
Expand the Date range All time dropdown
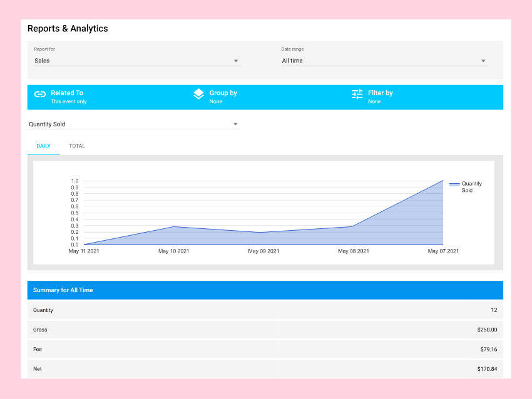tap(384, 61)
